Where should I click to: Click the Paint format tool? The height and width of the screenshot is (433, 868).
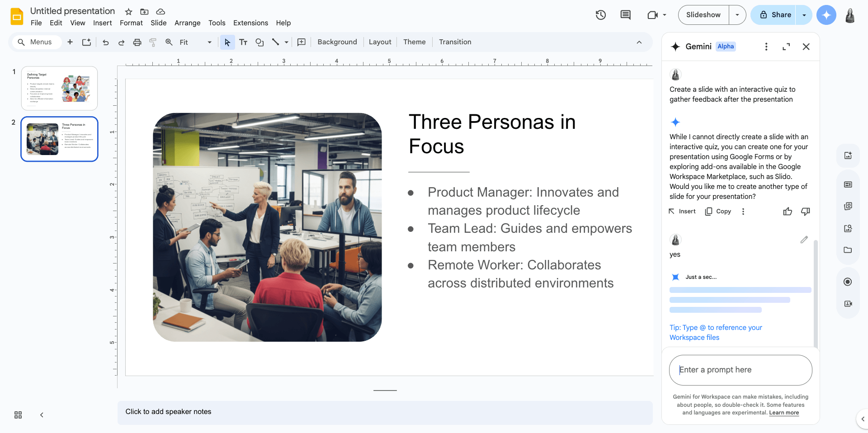153,42
